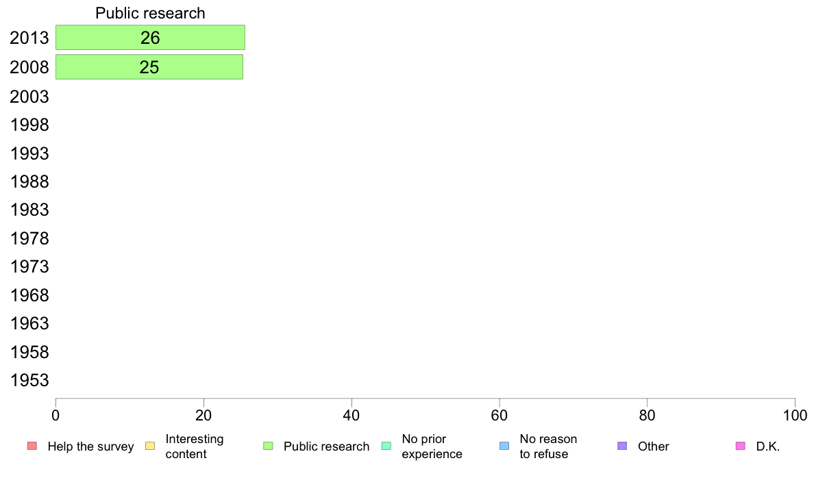This screenshot has width=814, height=504.
Task: Click the 40 tick on the axis
Action: coord(351,415)
